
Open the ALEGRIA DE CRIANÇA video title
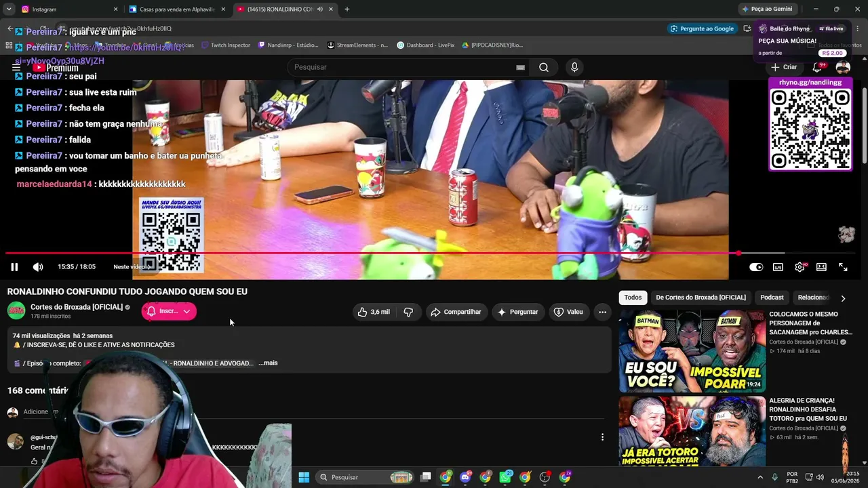[x=808, y=409]
